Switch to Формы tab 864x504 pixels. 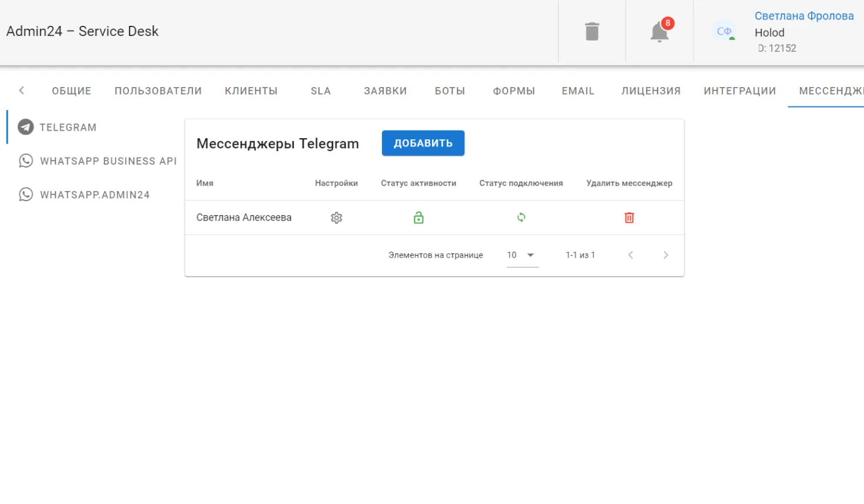pyautogui.click(x=514, y=91)
